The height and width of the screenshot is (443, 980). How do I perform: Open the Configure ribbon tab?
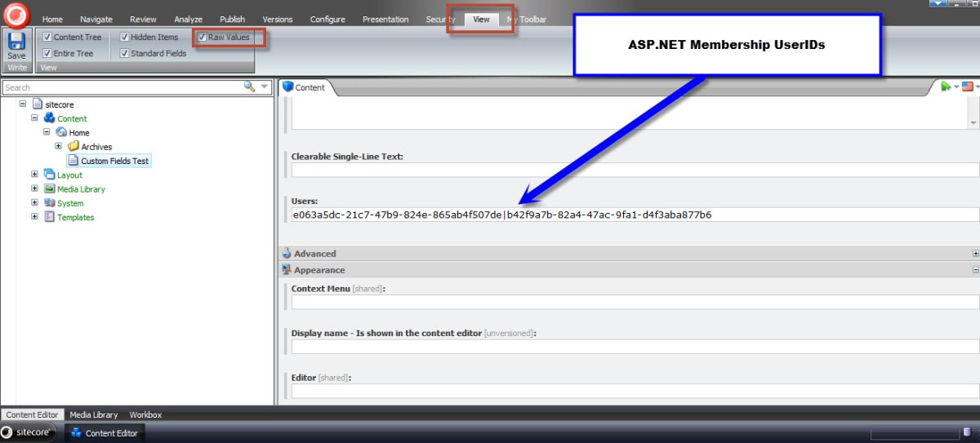(327, 20)
